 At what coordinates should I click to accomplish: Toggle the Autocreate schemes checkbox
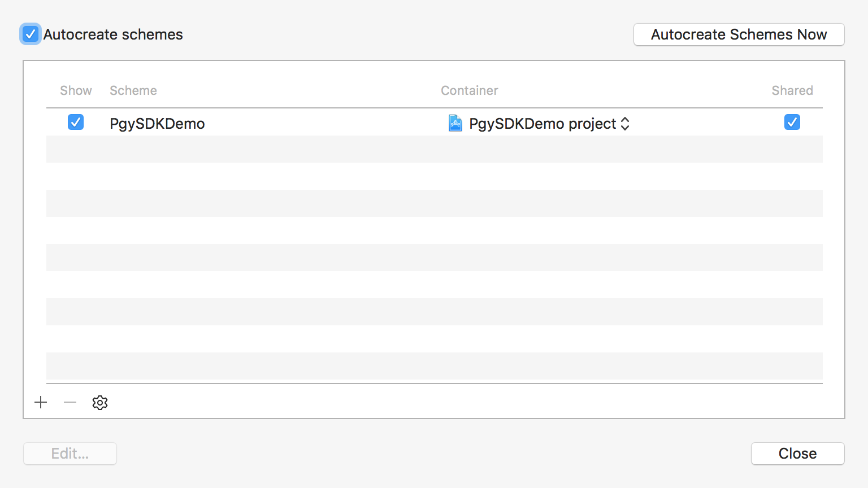(31, 34)
